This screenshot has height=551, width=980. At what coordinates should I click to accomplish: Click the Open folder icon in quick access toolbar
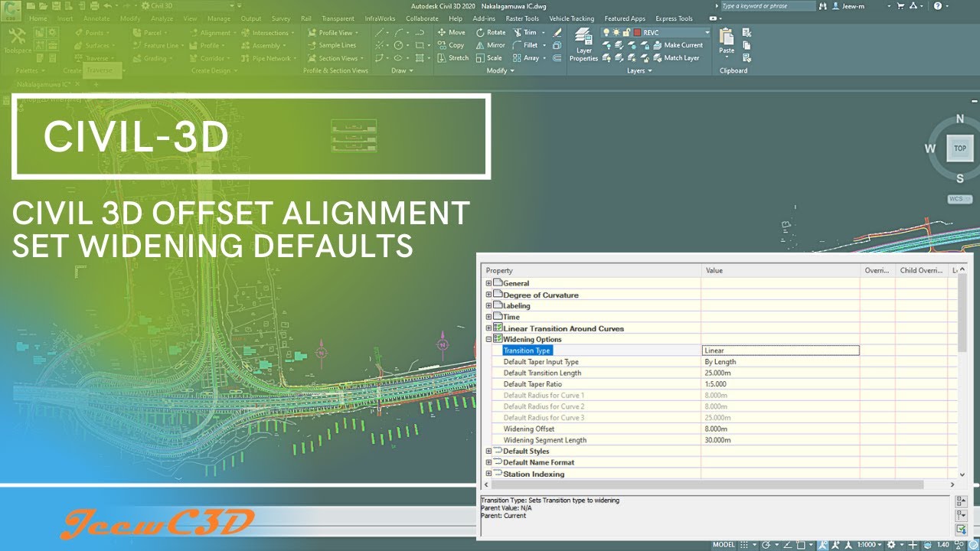[44, 6]
